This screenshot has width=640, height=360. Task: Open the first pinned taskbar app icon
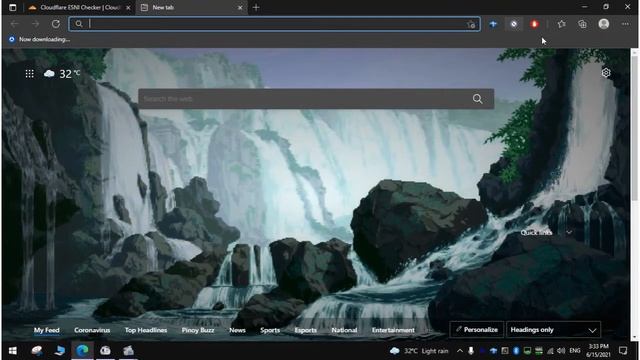[x=37, y=351]
